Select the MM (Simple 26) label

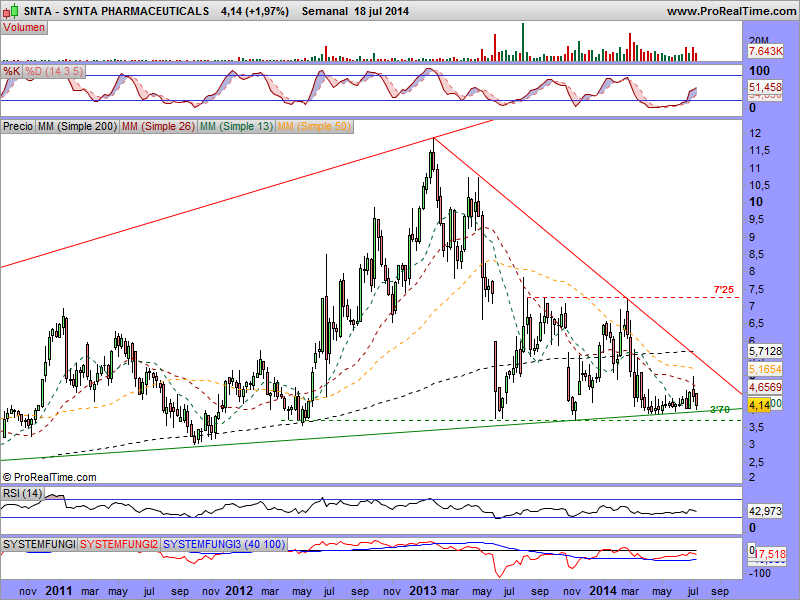(x=158, y=126)
